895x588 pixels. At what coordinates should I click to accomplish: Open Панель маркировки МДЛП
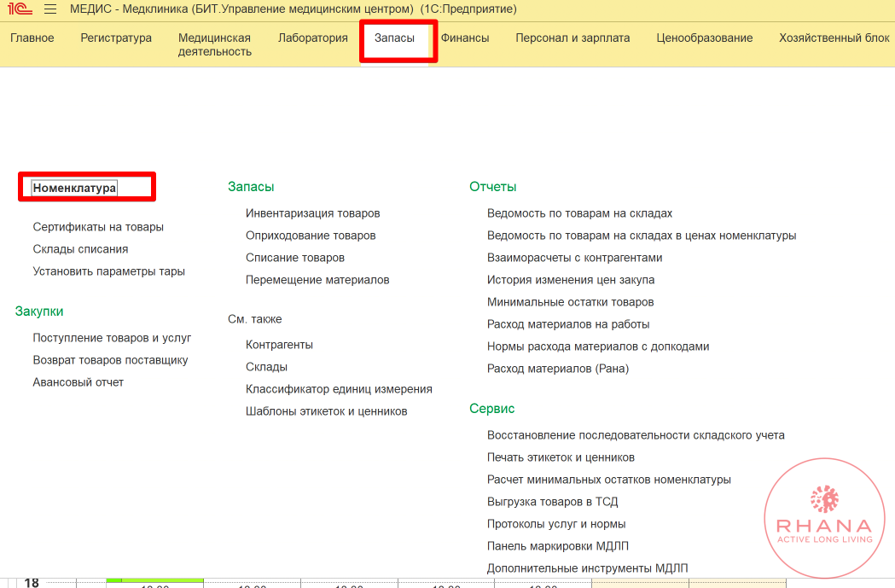557,546
